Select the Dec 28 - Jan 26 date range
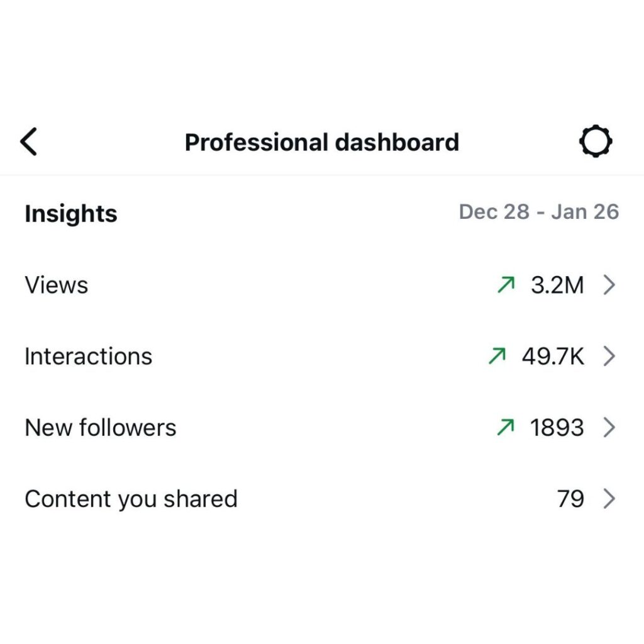 click(x=538, y=212)
